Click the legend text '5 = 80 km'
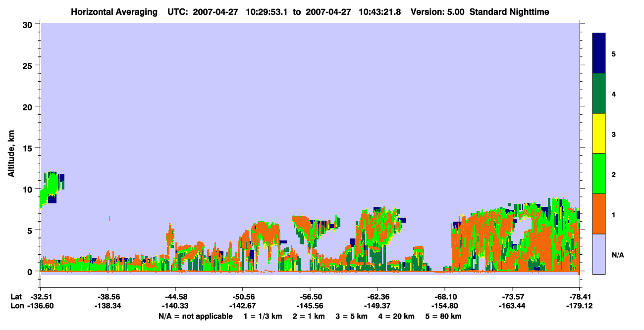The image size is (644, 330). point(443,316)
